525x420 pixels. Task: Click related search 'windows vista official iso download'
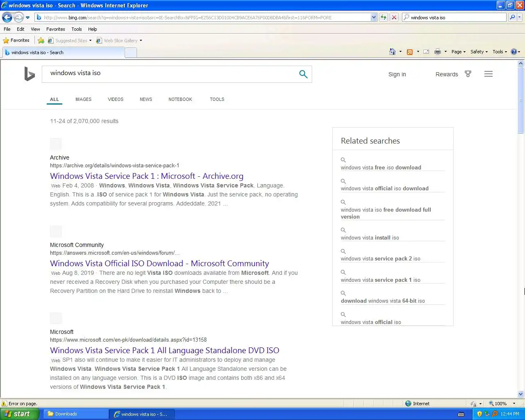point(385,188)
